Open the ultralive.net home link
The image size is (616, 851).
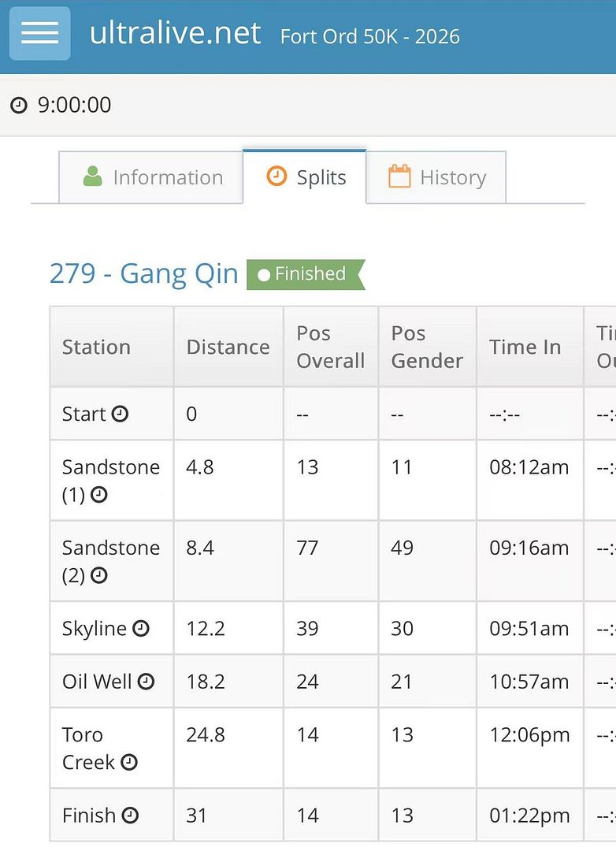pos(175,33)
